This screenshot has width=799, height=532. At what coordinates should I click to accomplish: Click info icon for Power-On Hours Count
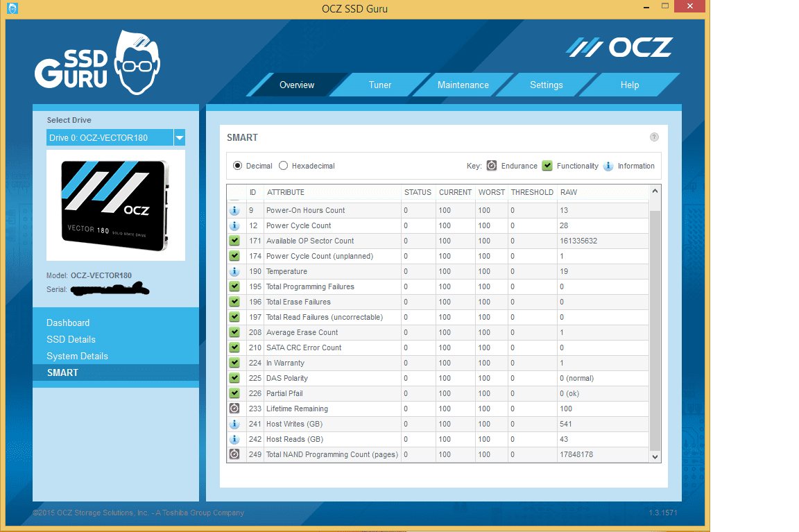tap(234, 210)
